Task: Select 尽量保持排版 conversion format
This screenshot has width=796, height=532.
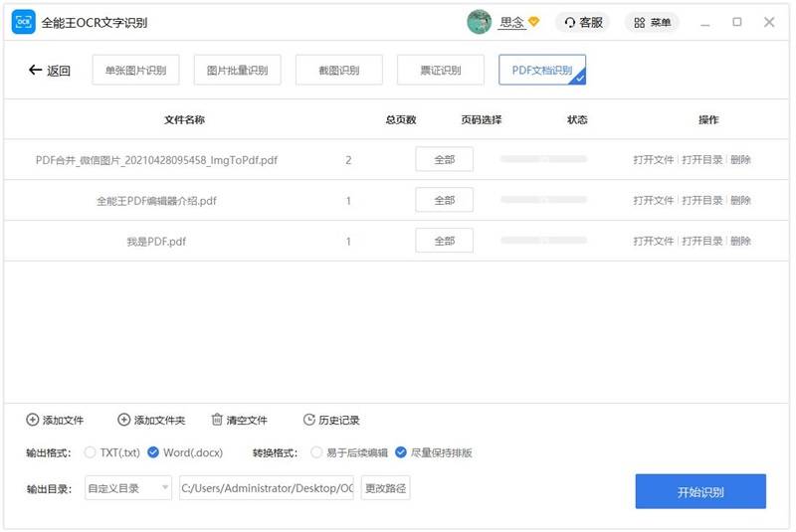Action: tap(401, 452)
